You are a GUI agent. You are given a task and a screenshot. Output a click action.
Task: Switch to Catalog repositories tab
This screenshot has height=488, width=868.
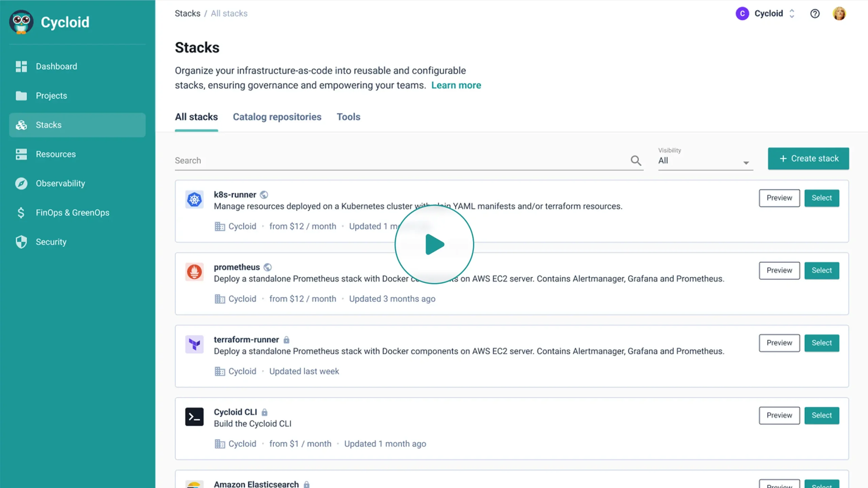[x=277, y=117]
